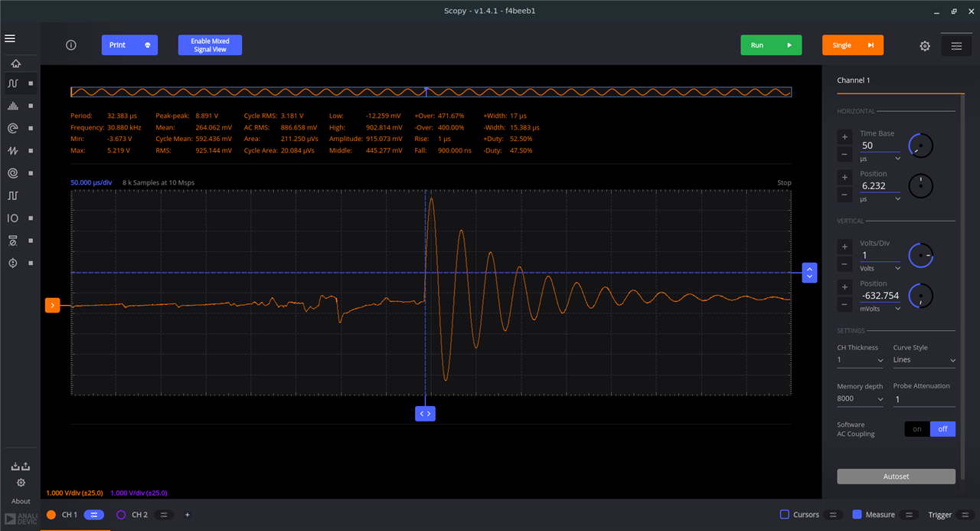Image resolution: width=980 pixels, height=531 pixels.
Task: Open Time Base unit dropdown (µs)
Action: pos(880,158)
